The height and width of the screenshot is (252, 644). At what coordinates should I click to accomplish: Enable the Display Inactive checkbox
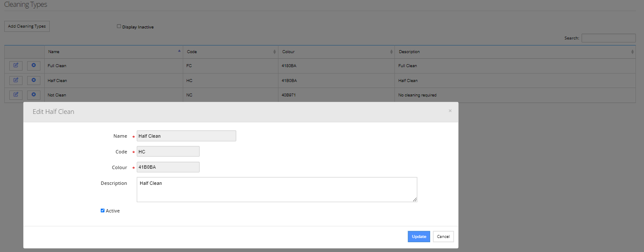pos(119,26)
